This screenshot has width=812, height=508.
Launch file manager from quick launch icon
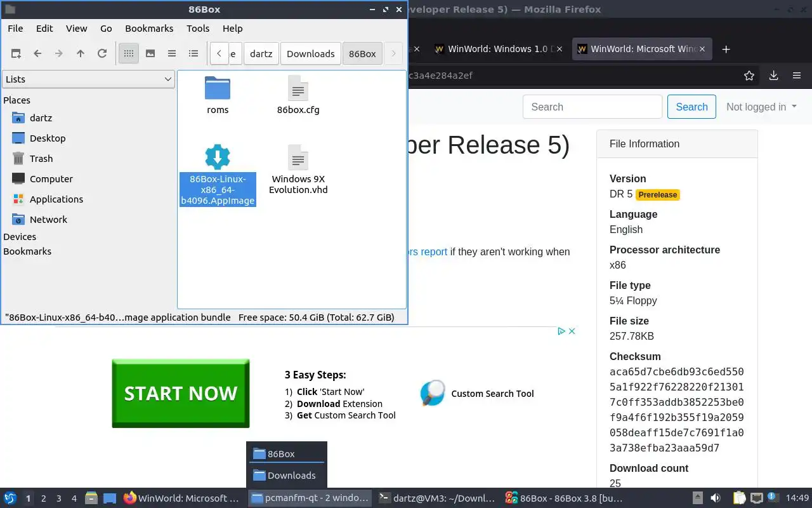click(x=91, y=498)
